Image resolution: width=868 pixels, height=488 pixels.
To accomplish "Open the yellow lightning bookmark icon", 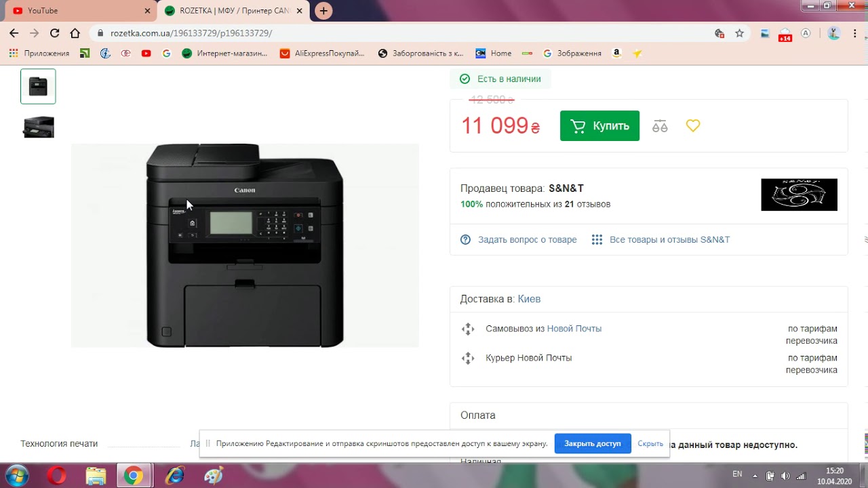I will [x=637, y=53].
